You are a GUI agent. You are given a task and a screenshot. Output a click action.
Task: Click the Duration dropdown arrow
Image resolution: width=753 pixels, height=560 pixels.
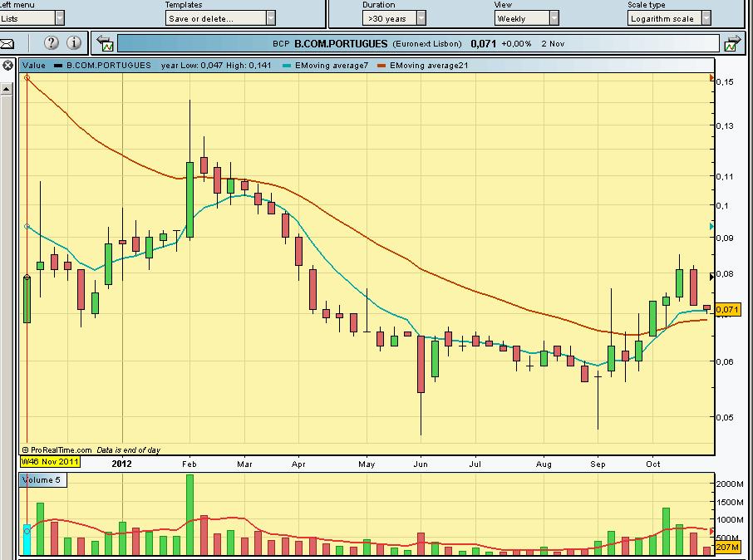click(x=421, y=19)
